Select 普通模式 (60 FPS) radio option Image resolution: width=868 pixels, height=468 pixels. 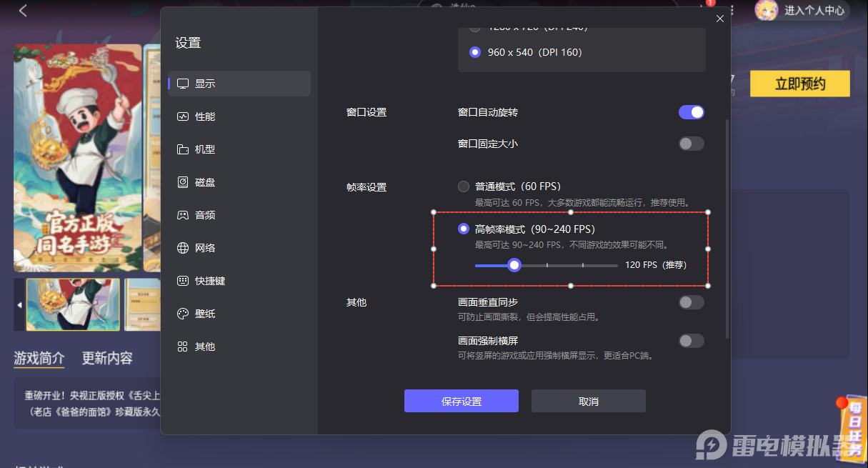click(463, 186)
